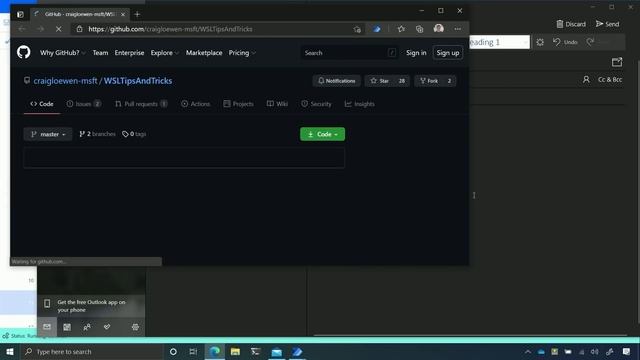Open the master branch selector

[x=48, y=134]
